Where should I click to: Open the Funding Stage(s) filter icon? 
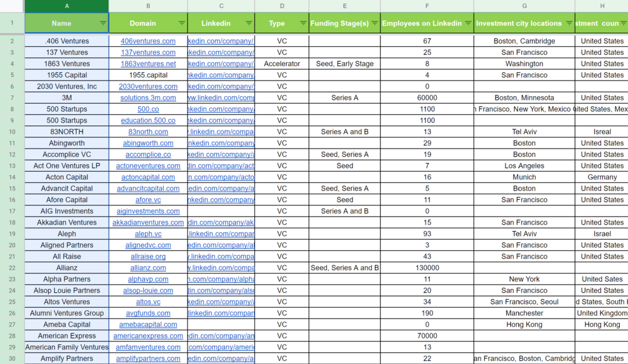click(x=374, y=23)
